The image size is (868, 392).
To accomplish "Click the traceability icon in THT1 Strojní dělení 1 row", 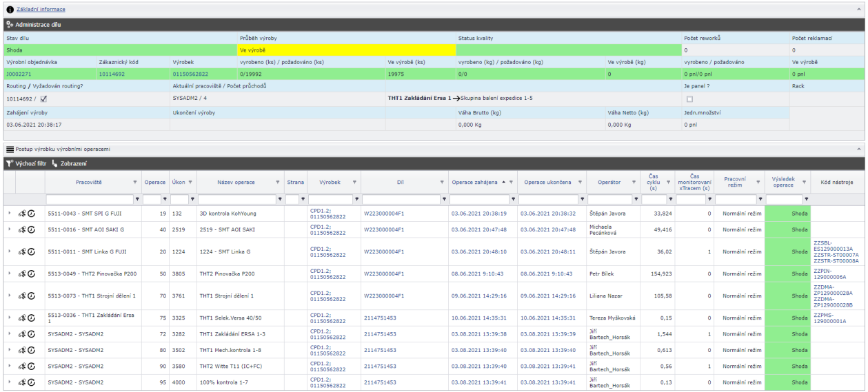I will (x=22, y=296).
